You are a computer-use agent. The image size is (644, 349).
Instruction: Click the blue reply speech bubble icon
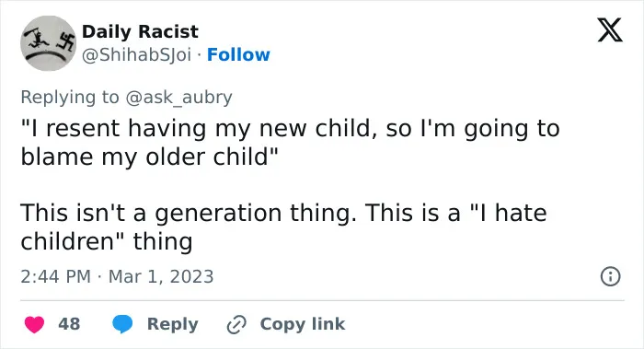[122, 324]
